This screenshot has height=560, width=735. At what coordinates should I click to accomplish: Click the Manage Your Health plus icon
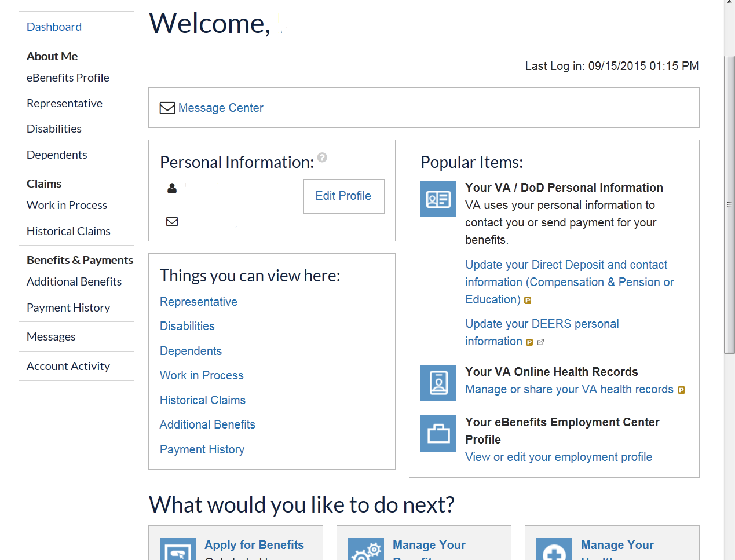coord(554,549)
